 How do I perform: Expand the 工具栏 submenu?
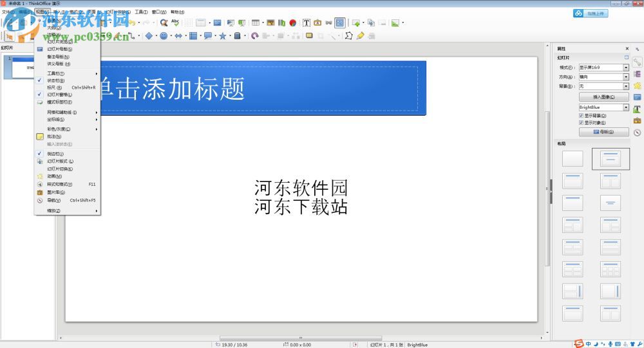click(x=68, y=73)
